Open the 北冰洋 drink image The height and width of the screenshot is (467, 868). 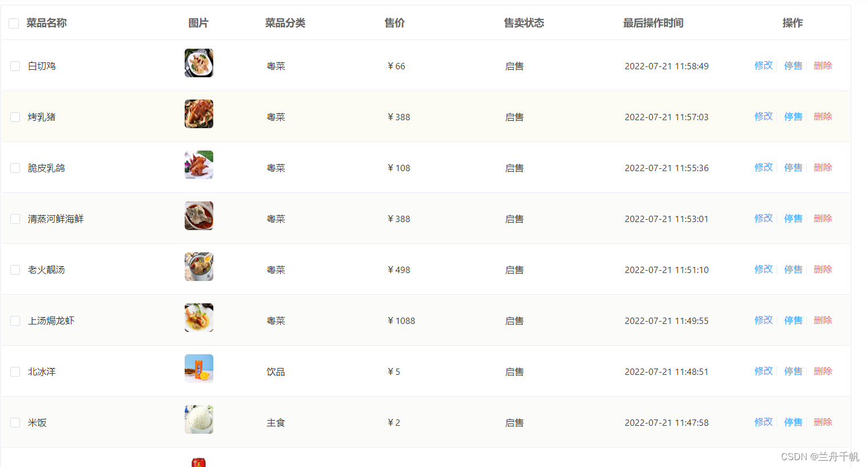point(198,369)
